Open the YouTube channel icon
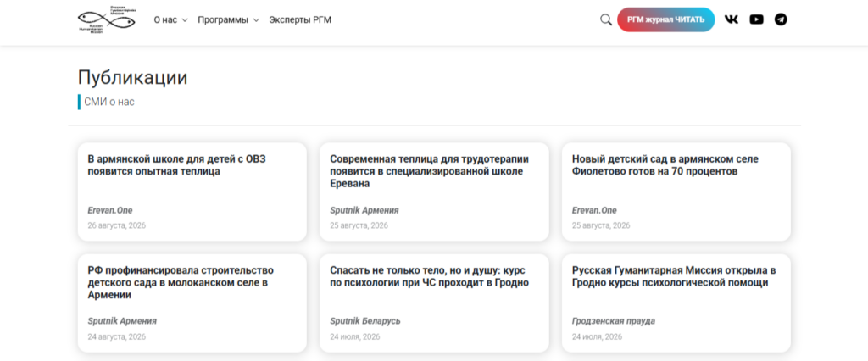The image size is (868, 361). pos(756,20)
